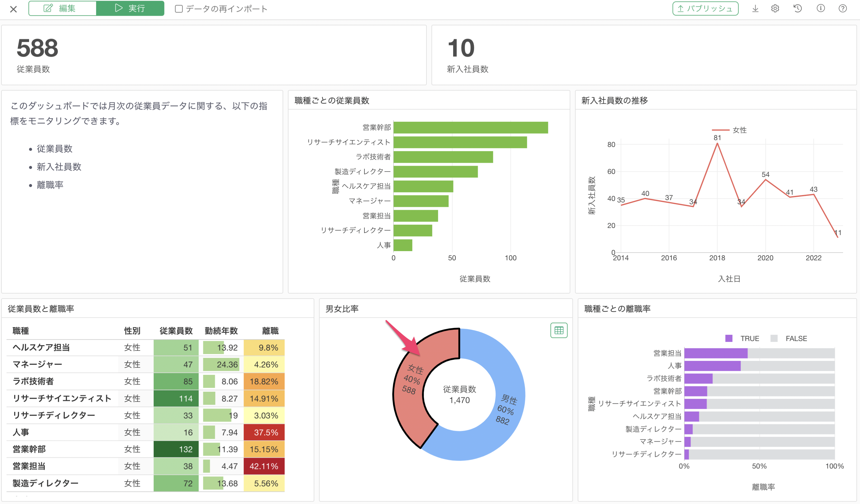
Task: Sort table by 従業員数 column header
Action: click(176, 331)
